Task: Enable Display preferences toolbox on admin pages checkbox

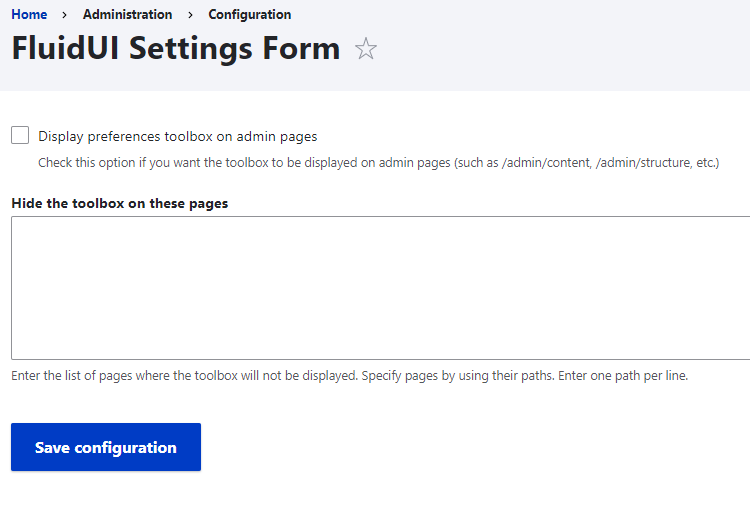Action: [20, 136]
